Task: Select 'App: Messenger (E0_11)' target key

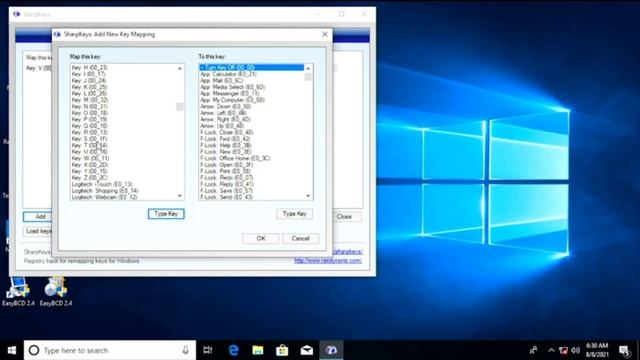Action: pos(229,93)
